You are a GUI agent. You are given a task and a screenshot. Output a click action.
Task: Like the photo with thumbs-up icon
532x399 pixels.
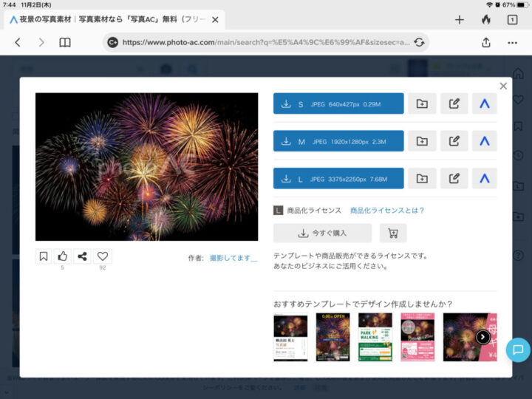63,256
